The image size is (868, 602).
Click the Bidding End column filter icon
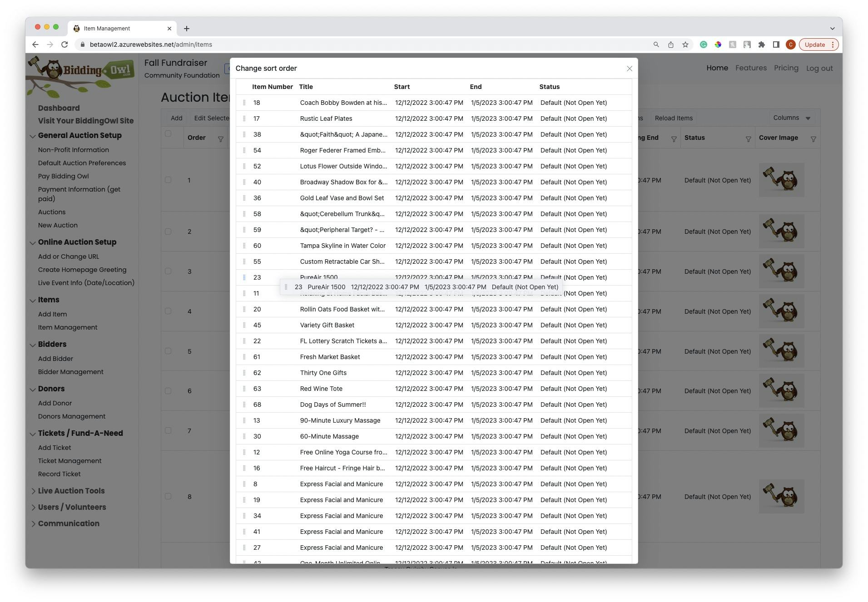(674, 139)
